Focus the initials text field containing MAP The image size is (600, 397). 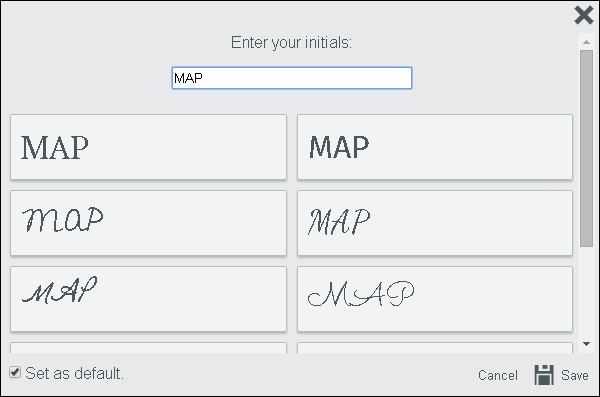click(292, 78)
